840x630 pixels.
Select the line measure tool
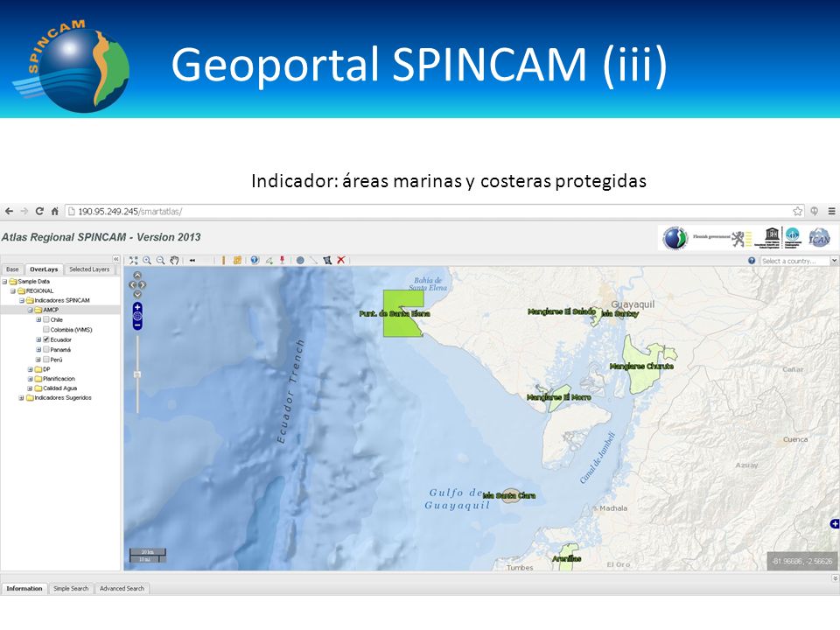313,261
